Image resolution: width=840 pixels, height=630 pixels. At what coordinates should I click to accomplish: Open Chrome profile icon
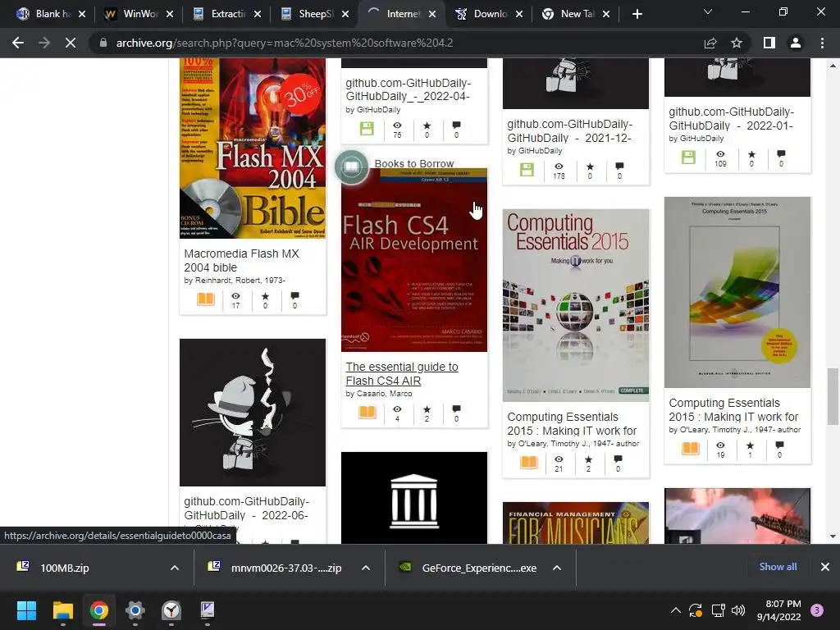click(796, 43)
